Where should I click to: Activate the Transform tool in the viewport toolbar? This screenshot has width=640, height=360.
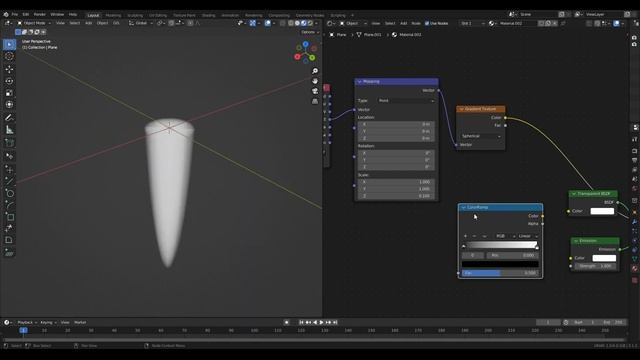point(9,104)
